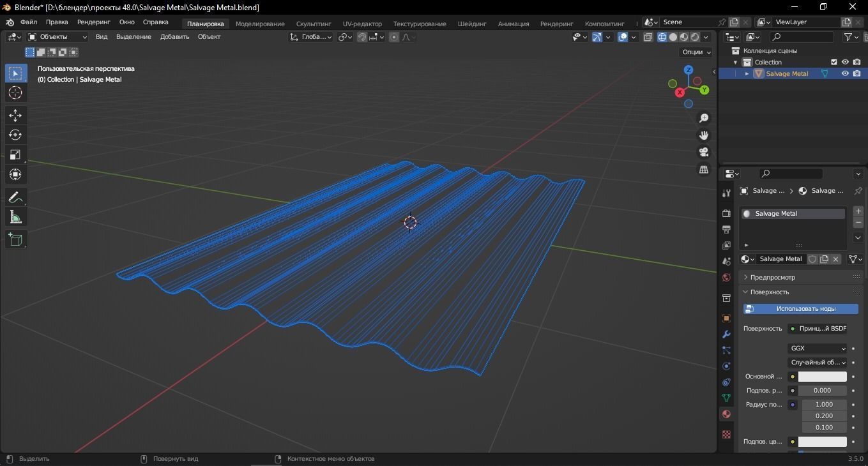Activate the 3D Cursor tool

(x=15, y=93)
